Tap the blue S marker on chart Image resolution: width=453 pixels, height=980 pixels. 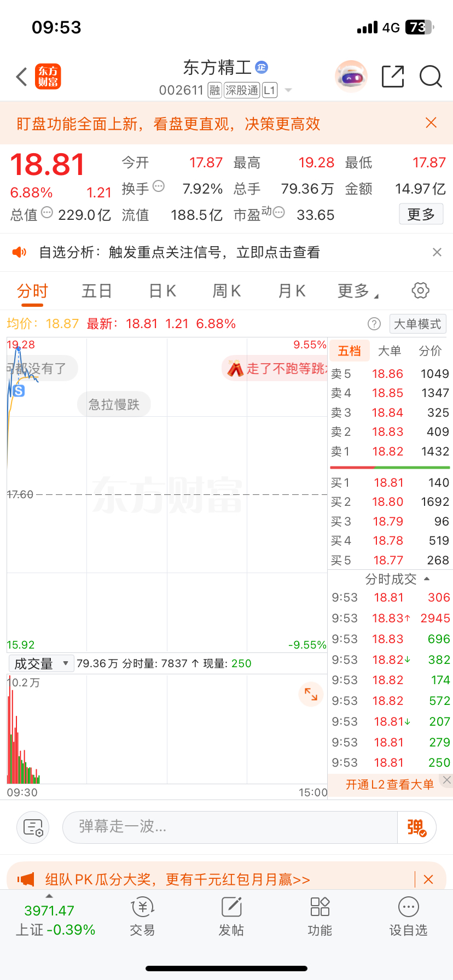(19, 390)
